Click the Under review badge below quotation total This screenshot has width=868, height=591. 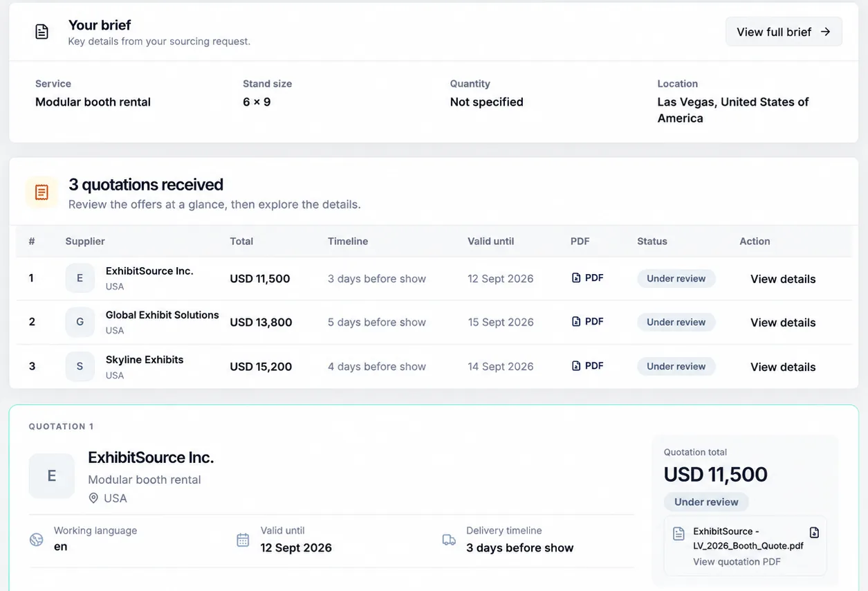[x=706, y=502]
